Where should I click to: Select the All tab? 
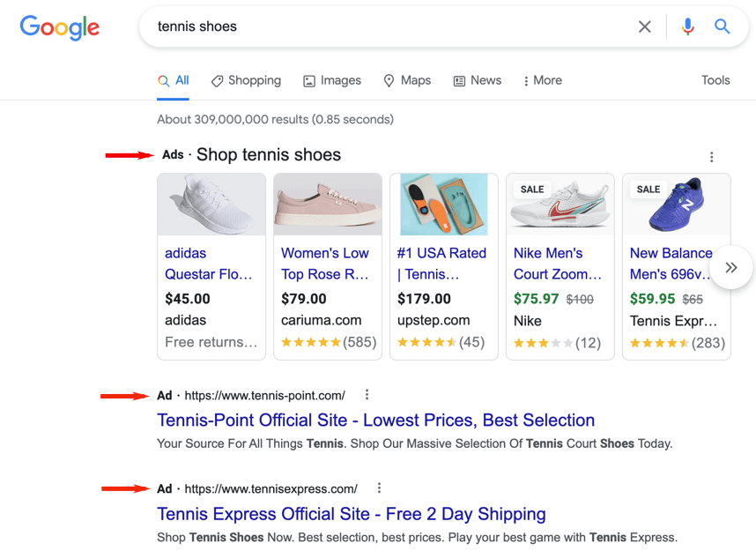click(173, 80)
